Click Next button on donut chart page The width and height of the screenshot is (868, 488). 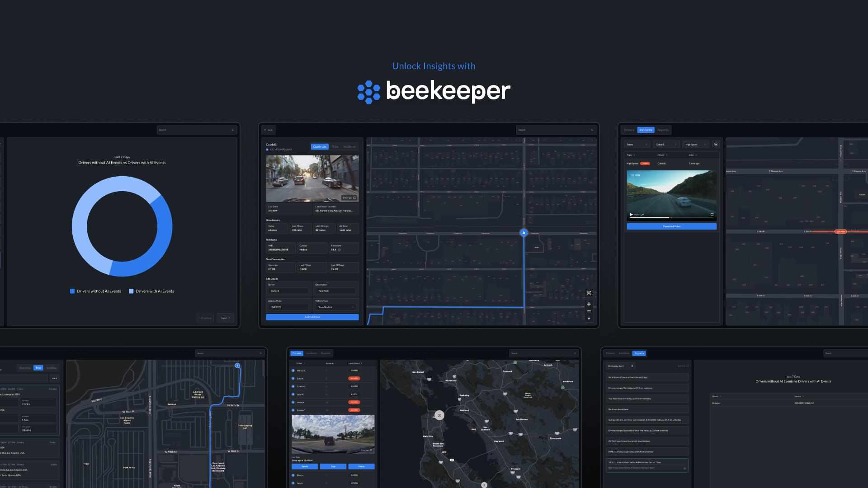coord(225,318)
